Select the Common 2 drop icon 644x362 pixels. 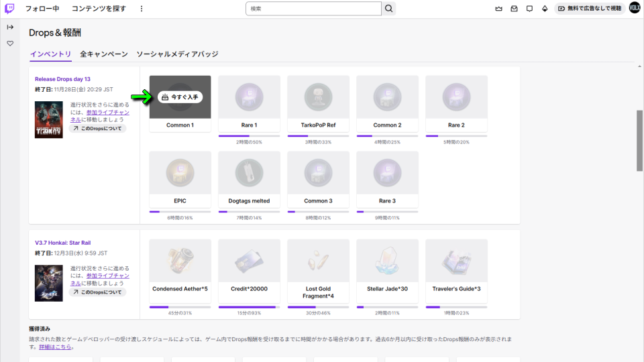[x=387, y=97]
